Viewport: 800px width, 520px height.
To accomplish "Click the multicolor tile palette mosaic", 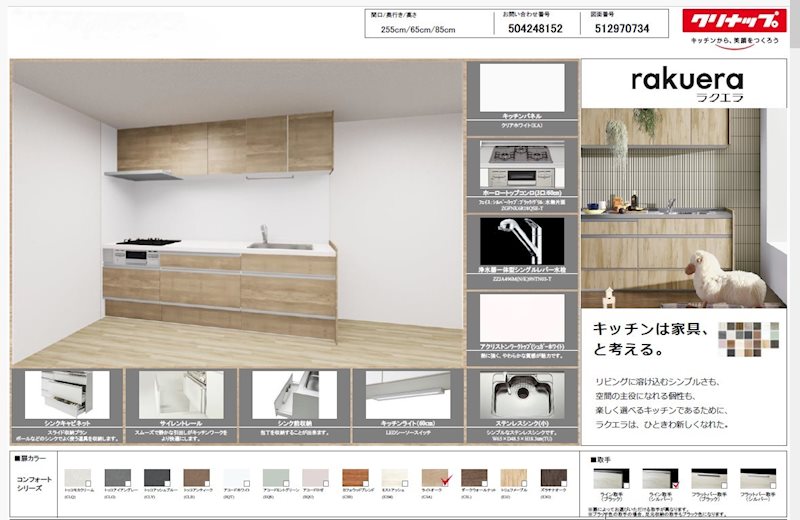I will pyautogui.click(x=748, y=339).
